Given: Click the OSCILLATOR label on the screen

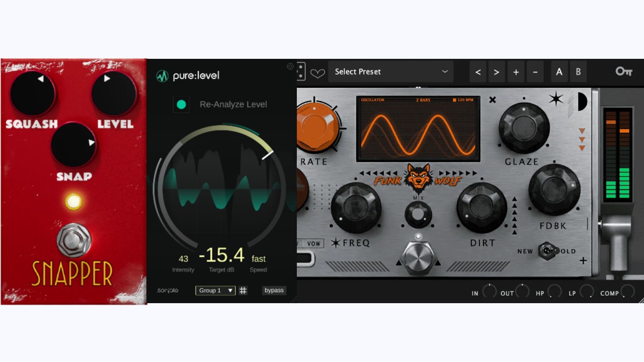Looking at the screenshot, I should tap(373, 100).
